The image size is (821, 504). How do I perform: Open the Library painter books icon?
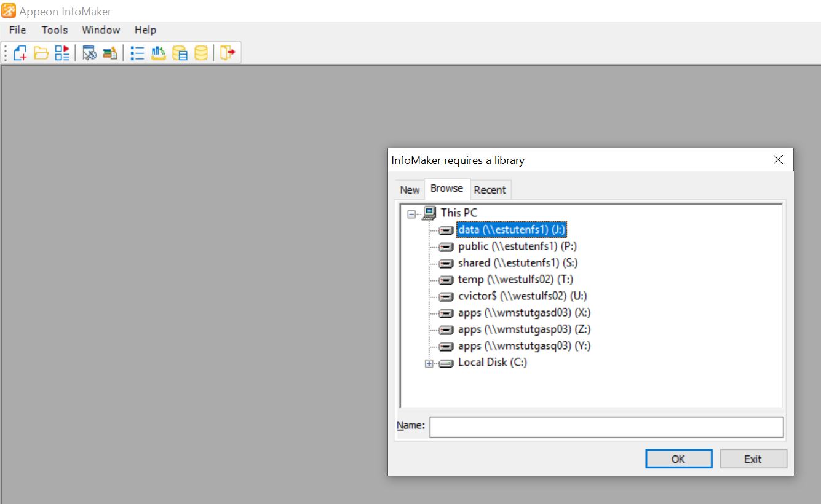(110, 53)
